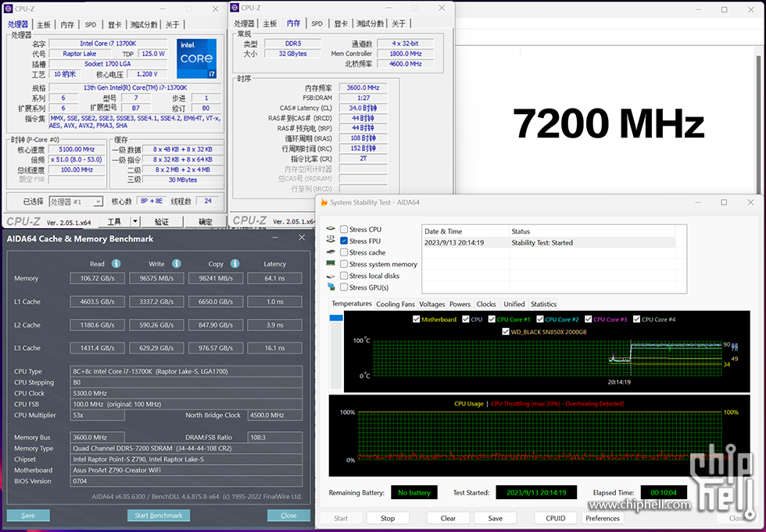Toggle the Motherboard temperature graph checkbox

pos(416,320)
